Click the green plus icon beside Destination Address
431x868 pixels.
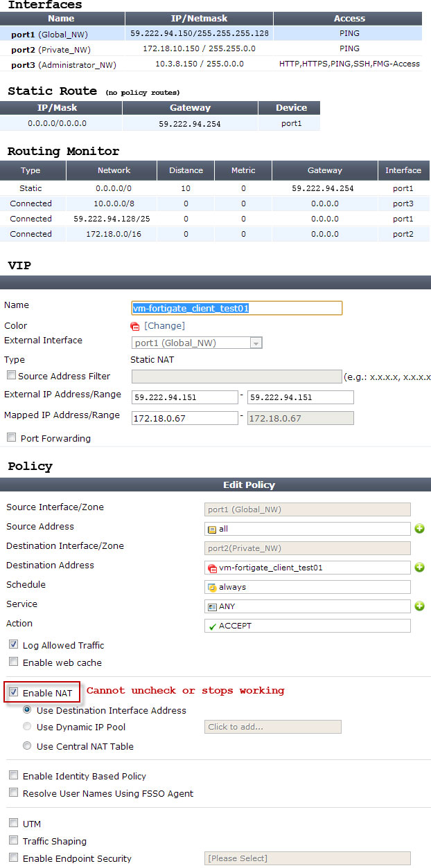(x=419, y=568)
